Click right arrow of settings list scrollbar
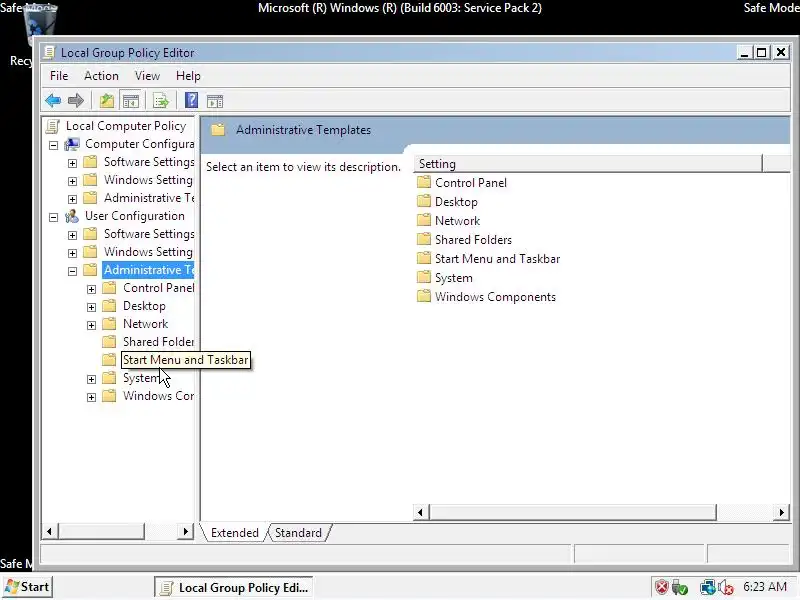This screenshot has width=800, height=600. (782, 512)
